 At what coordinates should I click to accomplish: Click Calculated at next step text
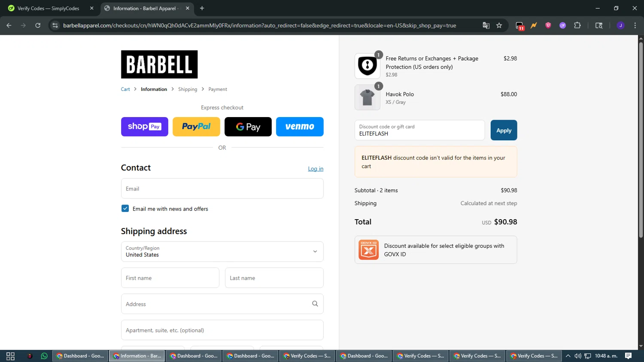489,203
